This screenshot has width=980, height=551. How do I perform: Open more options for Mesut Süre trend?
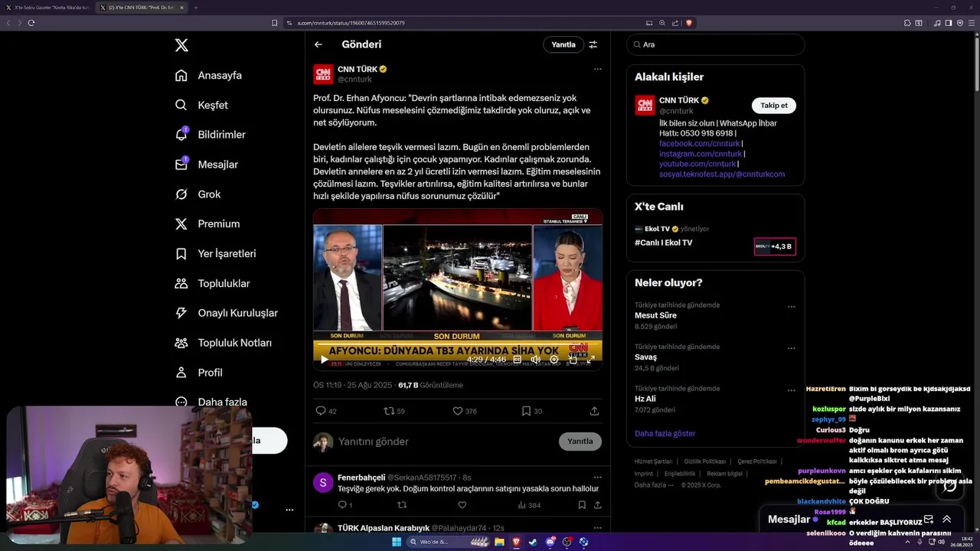coord(792,306)
